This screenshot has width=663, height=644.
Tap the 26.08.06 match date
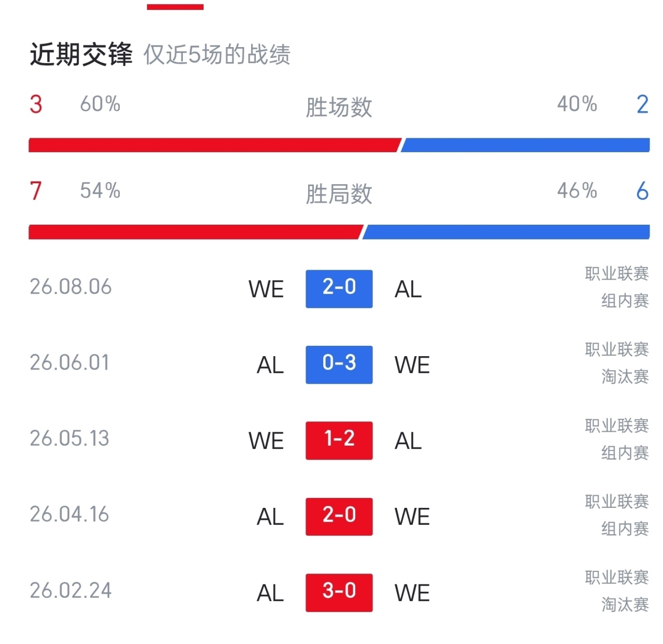click(70, 287)
